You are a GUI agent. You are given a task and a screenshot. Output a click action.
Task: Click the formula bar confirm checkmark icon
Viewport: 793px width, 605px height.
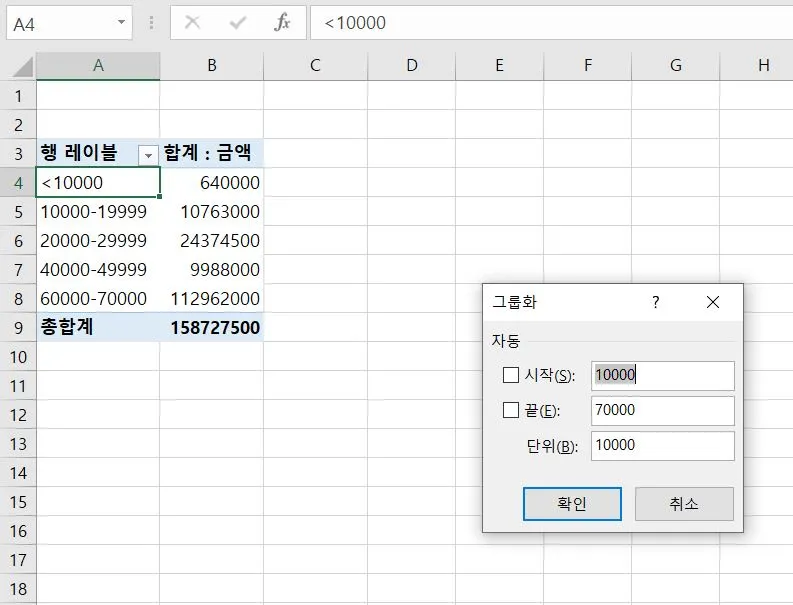pyautogui.click(x=237, y=22)
